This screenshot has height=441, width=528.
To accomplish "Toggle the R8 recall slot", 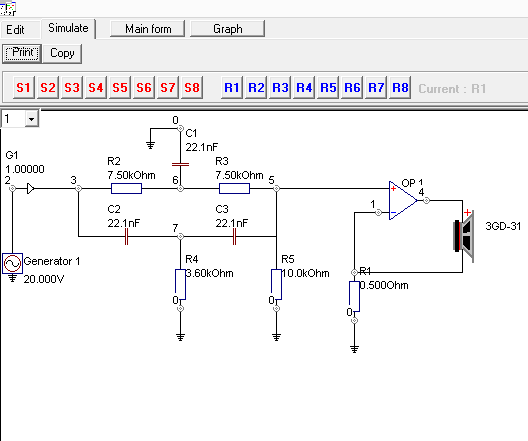I will click(400, 88).
